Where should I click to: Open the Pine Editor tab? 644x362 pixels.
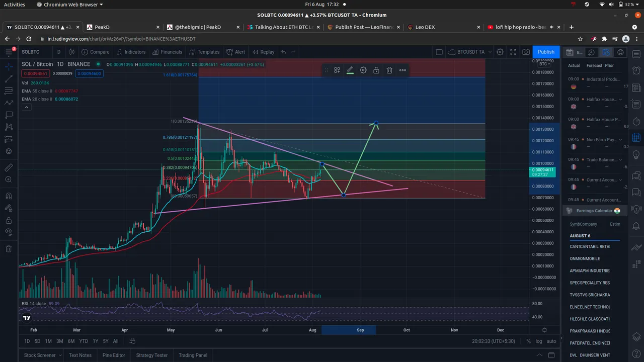(114, 355)
